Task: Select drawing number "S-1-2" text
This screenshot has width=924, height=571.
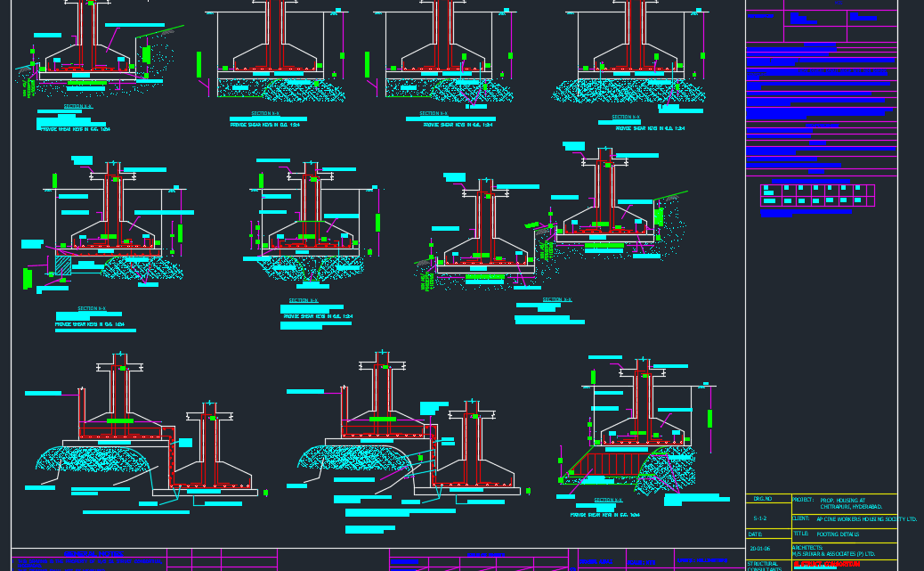Action: click(759, 518)
